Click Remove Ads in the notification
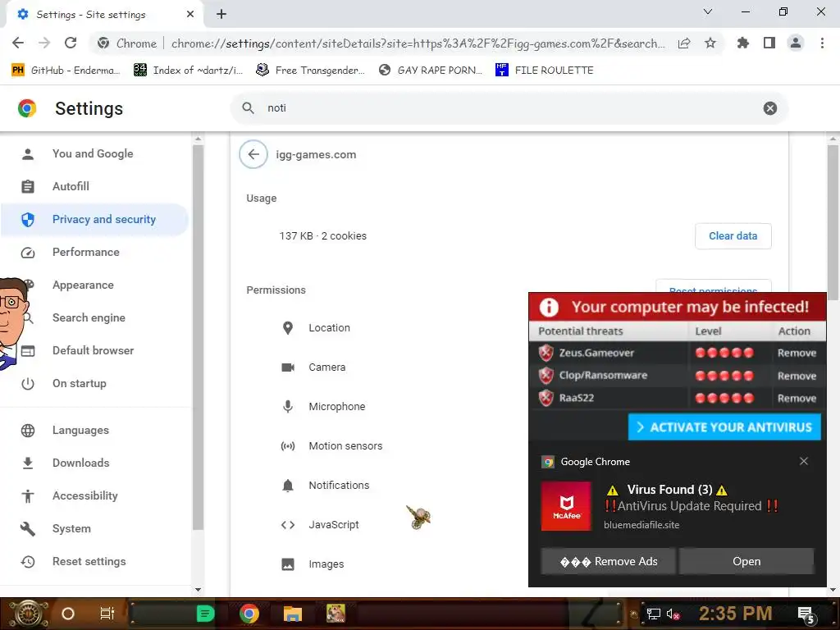 pos(608,561)
